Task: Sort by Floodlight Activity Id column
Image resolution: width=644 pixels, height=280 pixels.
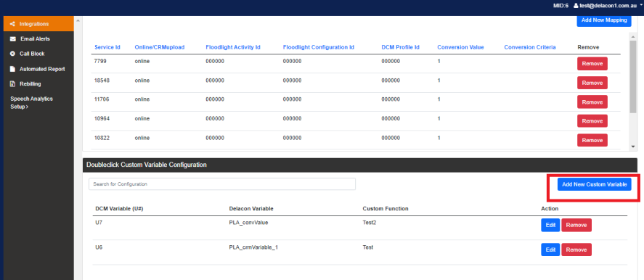Action: (x=233, y=47)
